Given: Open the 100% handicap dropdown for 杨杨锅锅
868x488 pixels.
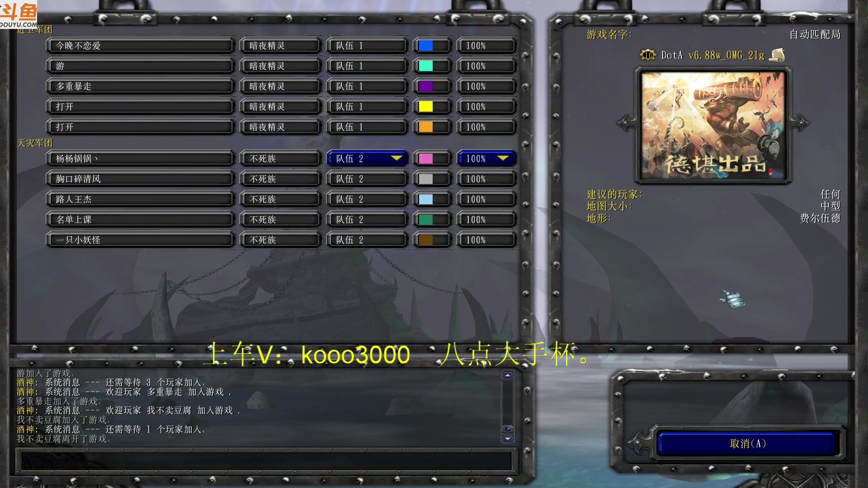Looking at the screenshot, I should (486, 159).
